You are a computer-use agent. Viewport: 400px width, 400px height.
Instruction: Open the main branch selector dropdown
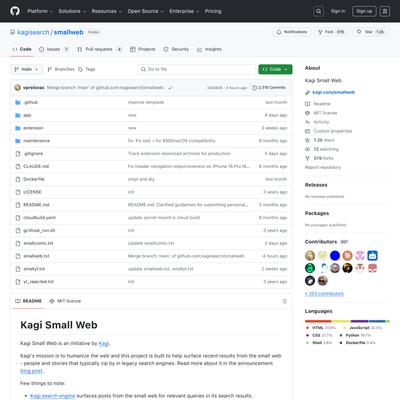pyautogui.click(x=26, y=69)
